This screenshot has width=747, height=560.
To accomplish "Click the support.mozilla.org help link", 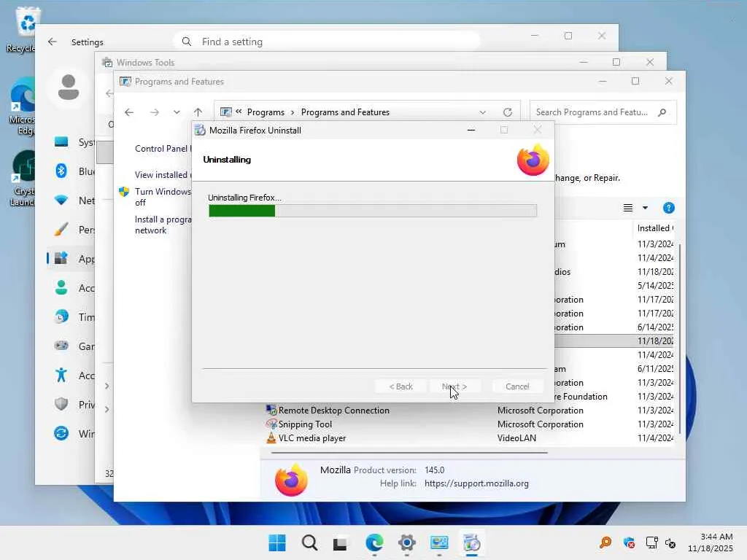I will (476, 483).
